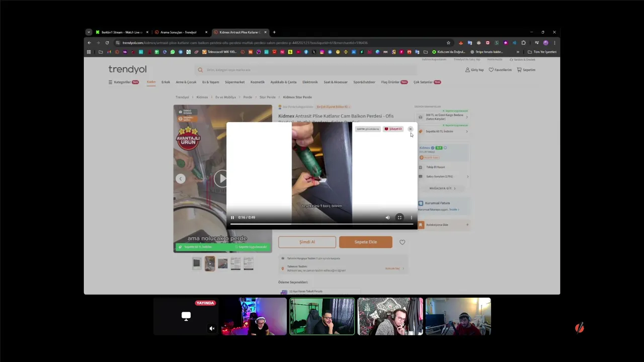This screenshot has width=644, height=362.
Task: Select the Ayakkabı & Çanta category
Action: pyautogui.click(x=283, y=82)
